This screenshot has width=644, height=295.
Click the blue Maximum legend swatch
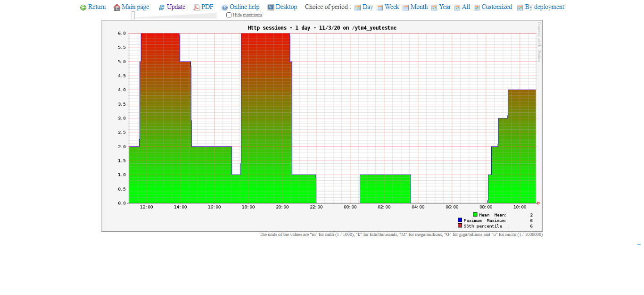coord(460,220)
